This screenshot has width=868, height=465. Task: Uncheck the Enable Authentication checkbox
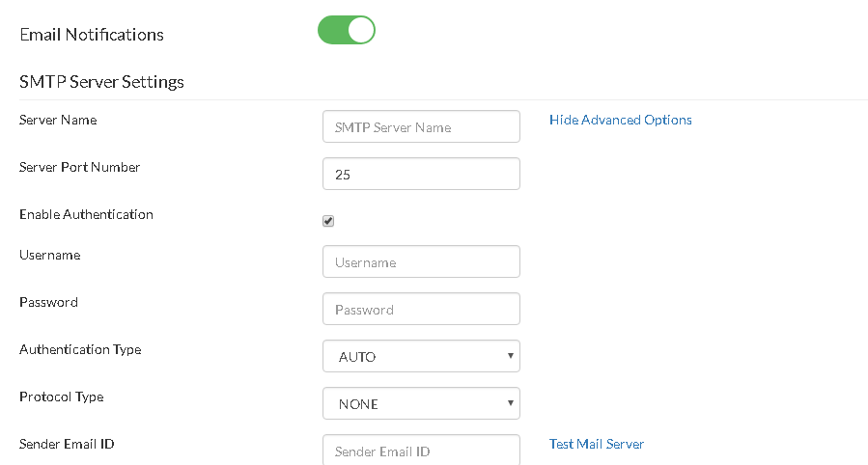(x=328, y=221)
